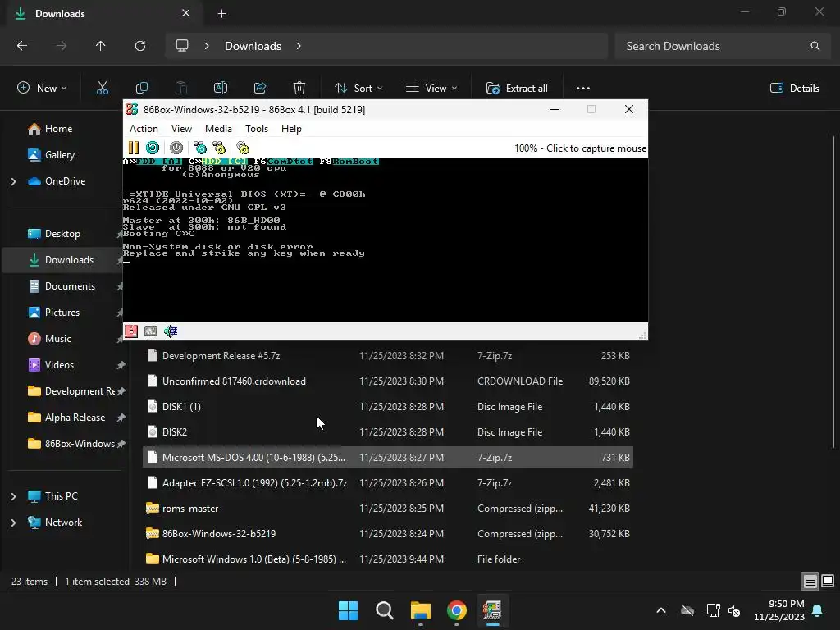Select Unconfirmed 817460.crdownload file
This screenshot has height=630, width=840.
(388, 381)
